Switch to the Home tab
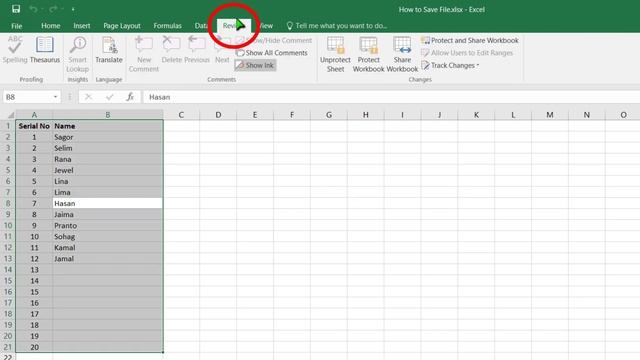The image size is (640, 360). (x=51, y=26)
